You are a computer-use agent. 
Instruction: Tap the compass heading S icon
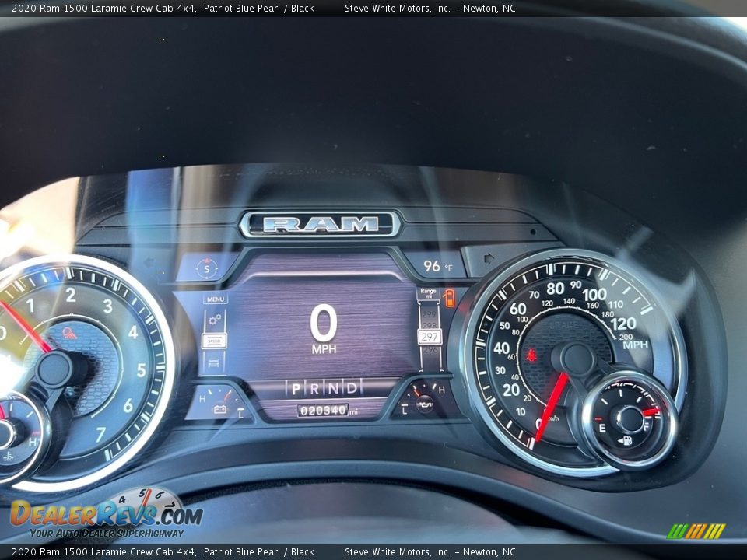tap(206, 268)
